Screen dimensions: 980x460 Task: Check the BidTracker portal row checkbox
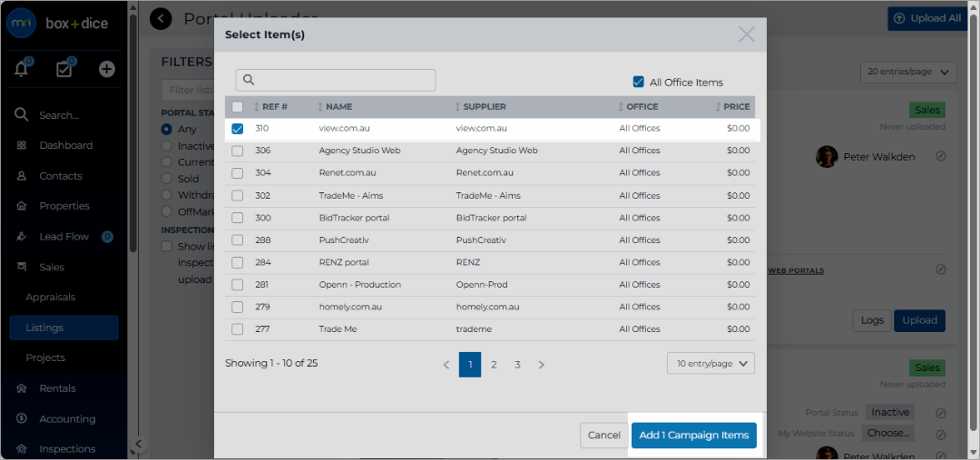click(x=238, y=218)
